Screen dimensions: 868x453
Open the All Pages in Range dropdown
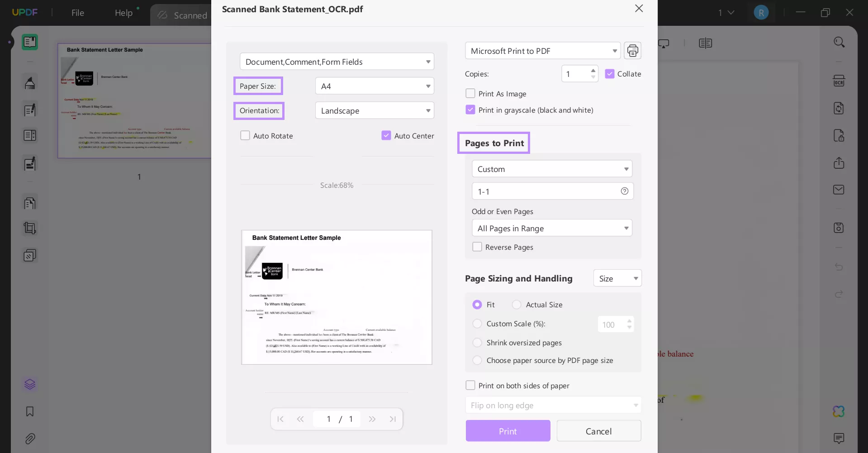pyautogui.click(x=552, y=228)
